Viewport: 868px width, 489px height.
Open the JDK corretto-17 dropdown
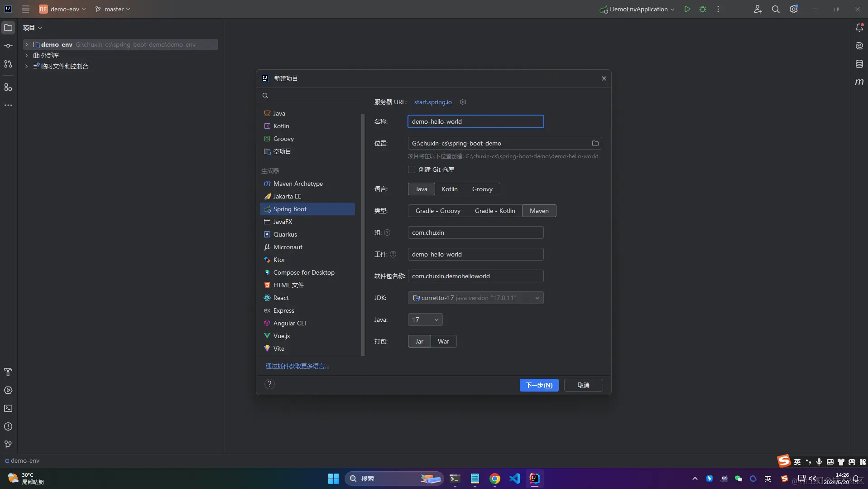[475, 298]
